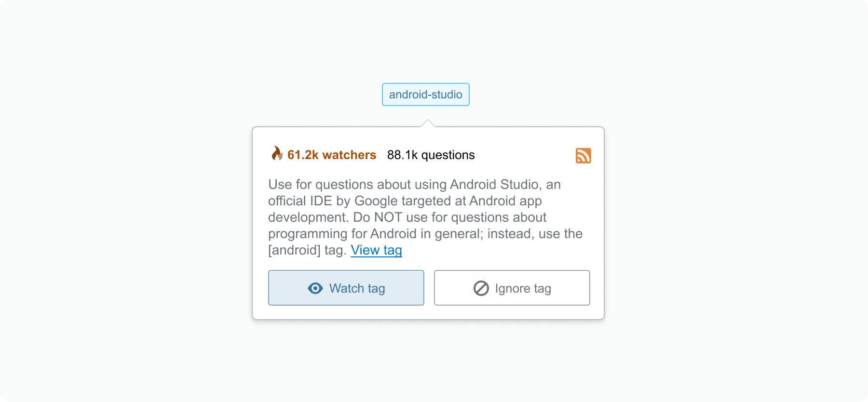Click the popover arrow under android-studio
This screenshot has width=868, height=402.
[x=427, y=123]
